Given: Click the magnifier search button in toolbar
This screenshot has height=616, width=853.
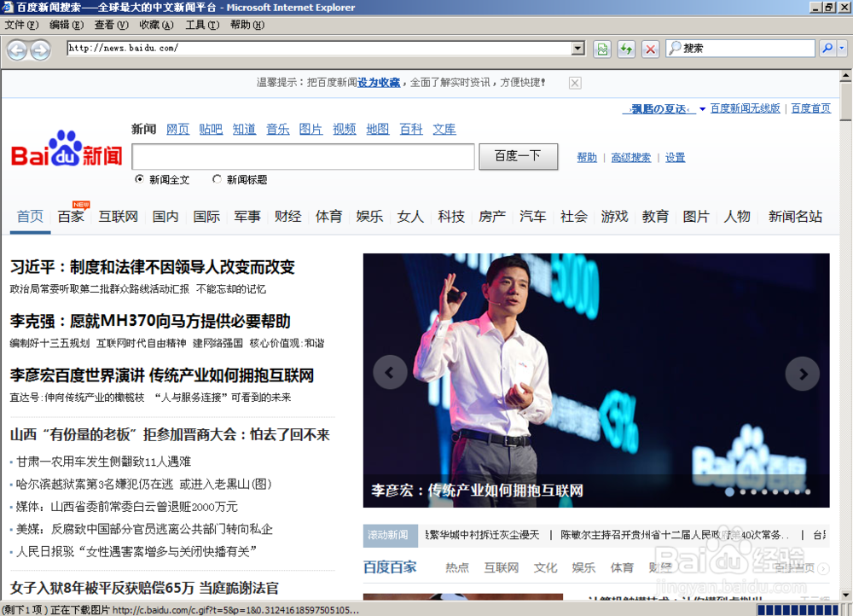Looking at the screenshot, I should 827,49.
